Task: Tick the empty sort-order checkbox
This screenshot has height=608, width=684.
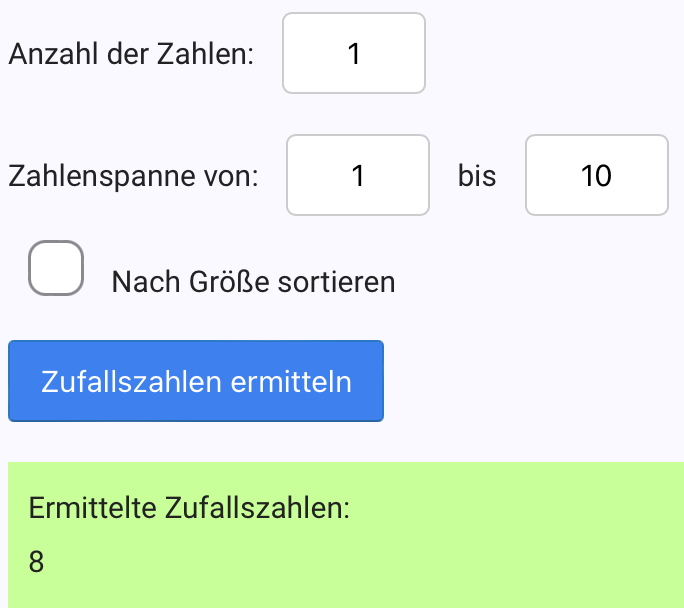Action: [x=55, y=268]
